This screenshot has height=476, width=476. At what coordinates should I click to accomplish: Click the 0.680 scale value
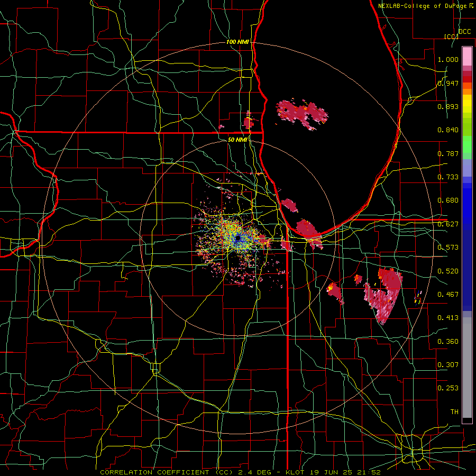pyautogui.click(x=448, y=200)
